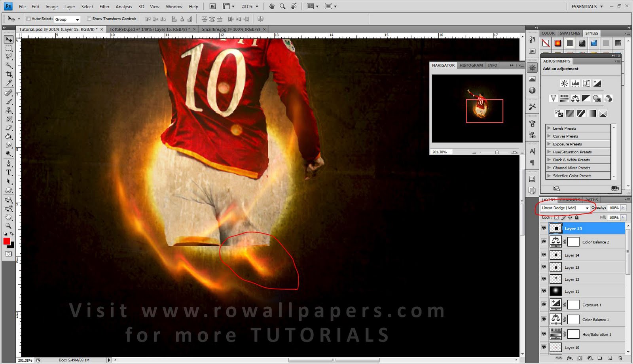Click the red foreground color swatch
The height and width of the screenshot is (364, 633).
tap(7, 241)
